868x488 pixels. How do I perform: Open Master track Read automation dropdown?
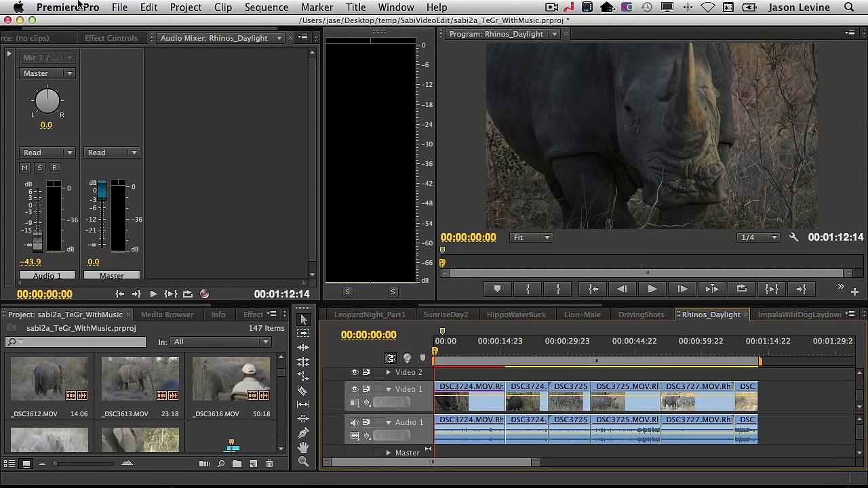[111, 152]
